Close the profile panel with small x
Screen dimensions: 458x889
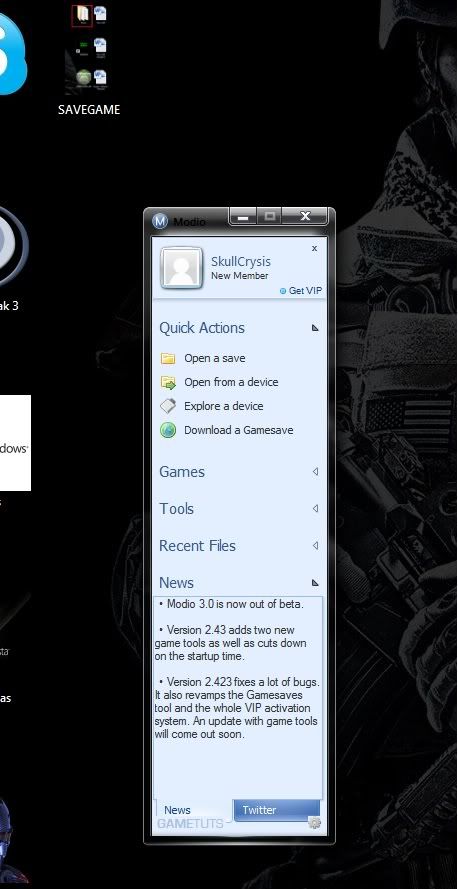coord(315,248)
